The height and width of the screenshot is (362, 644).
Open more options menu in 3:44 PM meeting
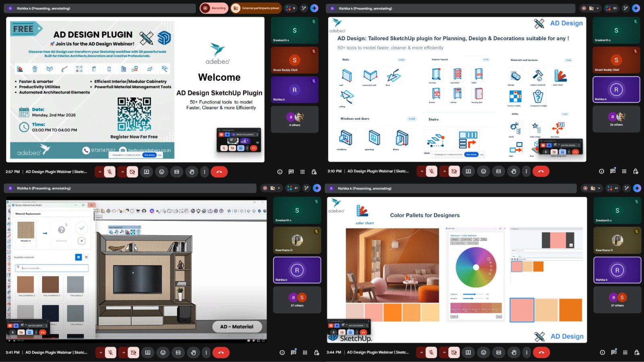526,352
